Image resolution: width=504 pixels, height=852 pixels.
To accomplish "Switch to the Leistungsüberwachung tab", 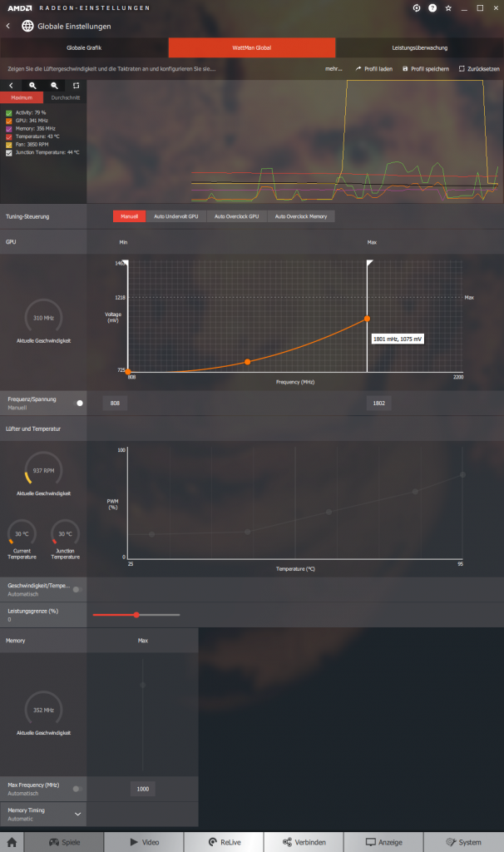I will (x=420, y=47).
